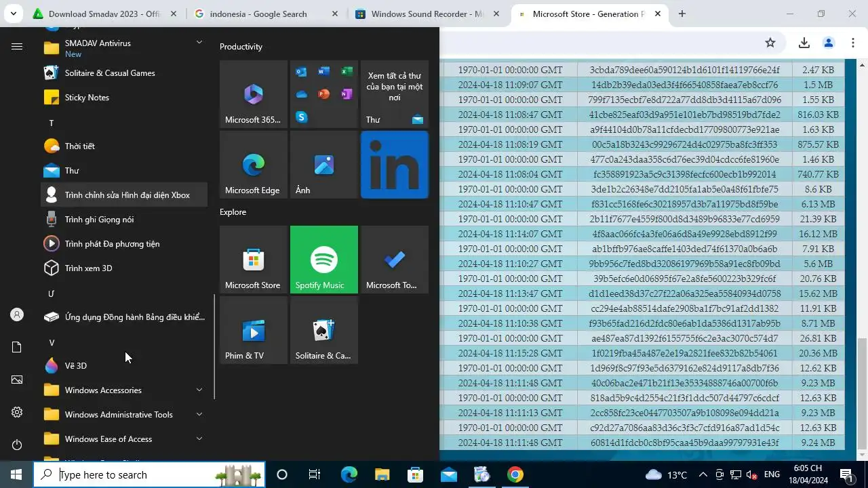Image resolution: width=868 pixels, height=488 pixels.
Task: Click the 2024-04-18 11:09:07 GMT cell
Action: coord(510,85)
